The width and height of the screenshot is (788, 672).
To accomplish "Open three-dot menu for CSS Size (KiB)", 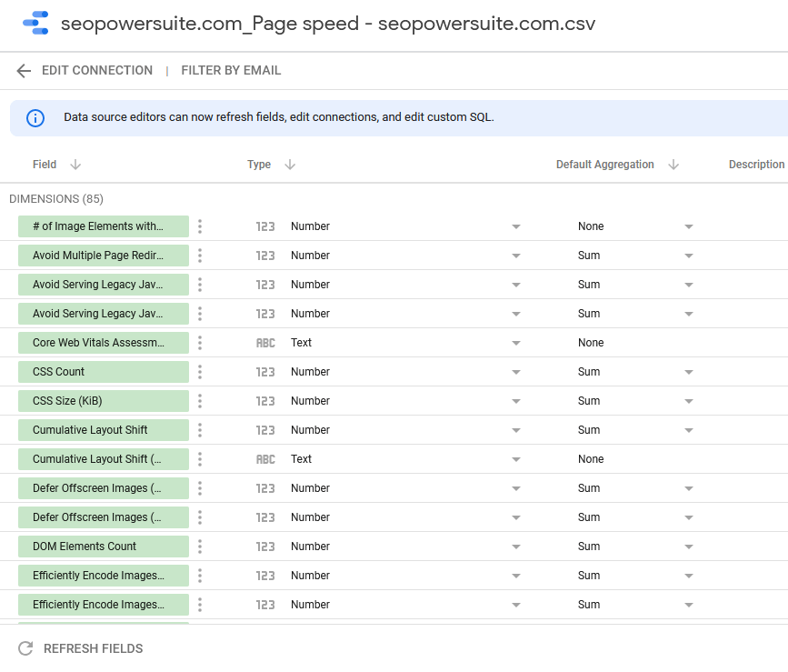I will point(200,401).
